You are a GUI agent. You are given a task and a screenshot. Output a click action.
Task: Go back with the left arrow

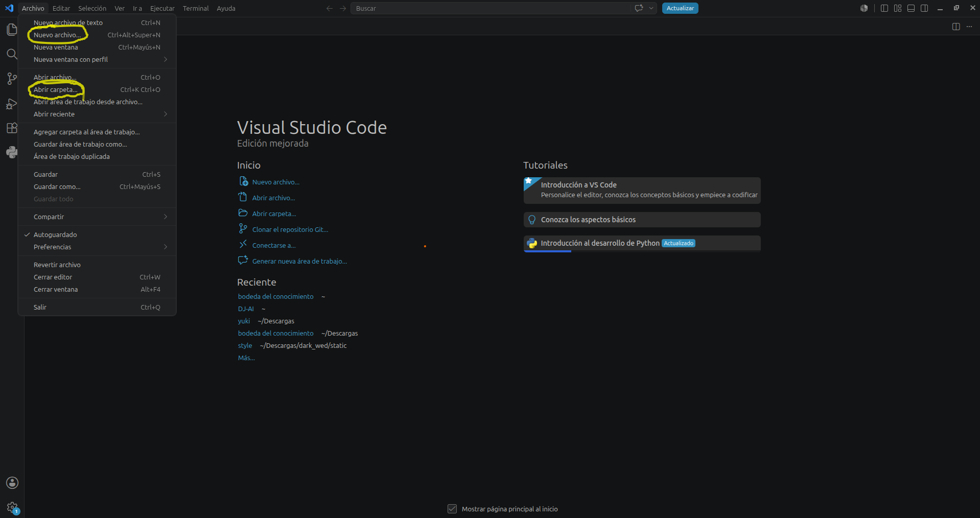click(x=330, y=8)
